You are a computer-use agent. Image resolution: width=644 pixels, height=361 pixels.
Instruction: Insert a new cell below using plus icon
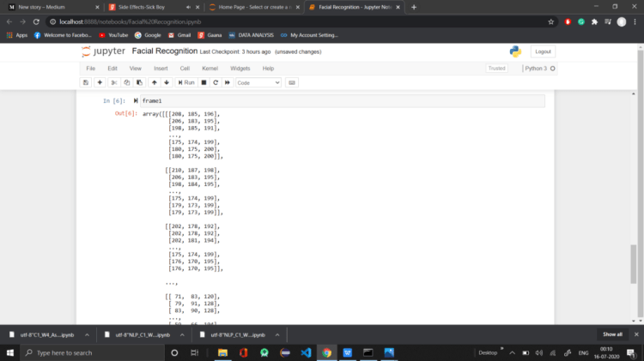pos(100,82)
